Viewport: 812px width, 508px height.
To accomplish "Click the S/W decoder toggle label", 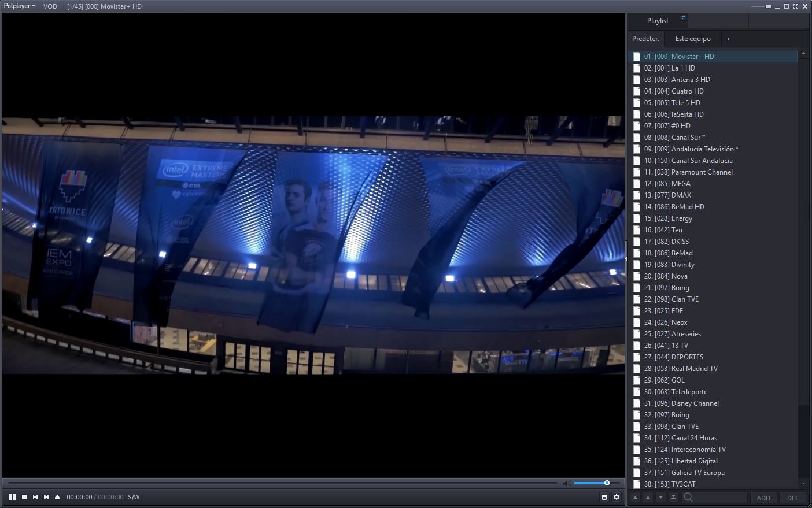I will click(x=134, y=497).
